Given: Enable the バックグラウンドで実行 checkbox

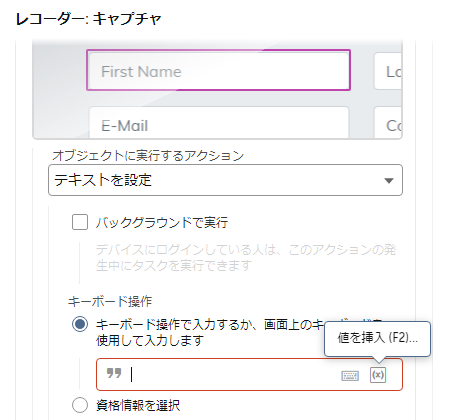Looking at the screenshot, I should pos(80,222).
